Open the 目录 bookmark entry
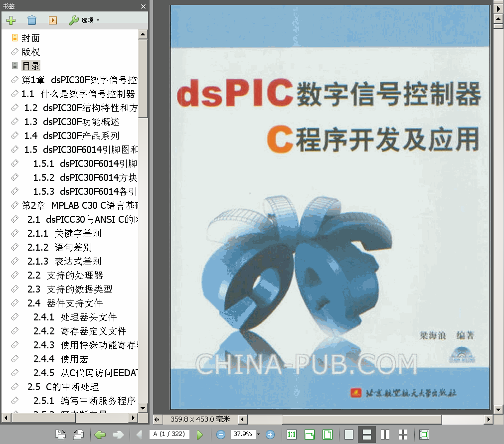 pyautogui.click(x=31, y=65)
